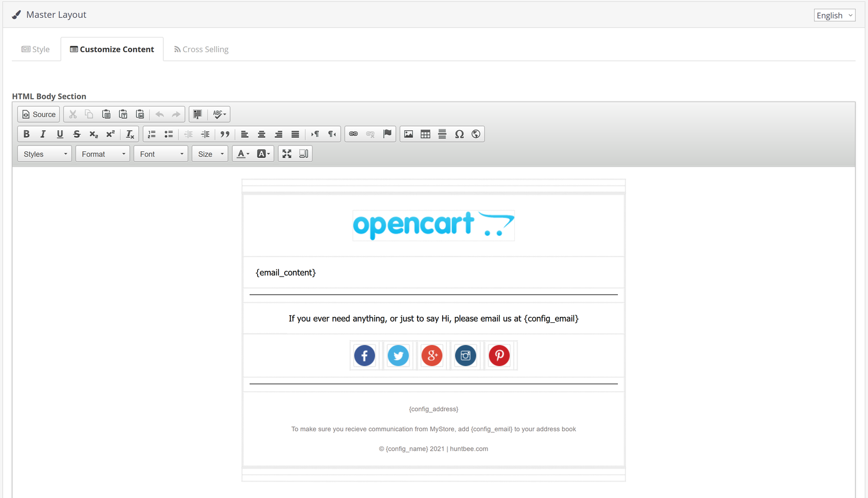Click the opencart logo image
Screen dimensions: 868x498
433,226
